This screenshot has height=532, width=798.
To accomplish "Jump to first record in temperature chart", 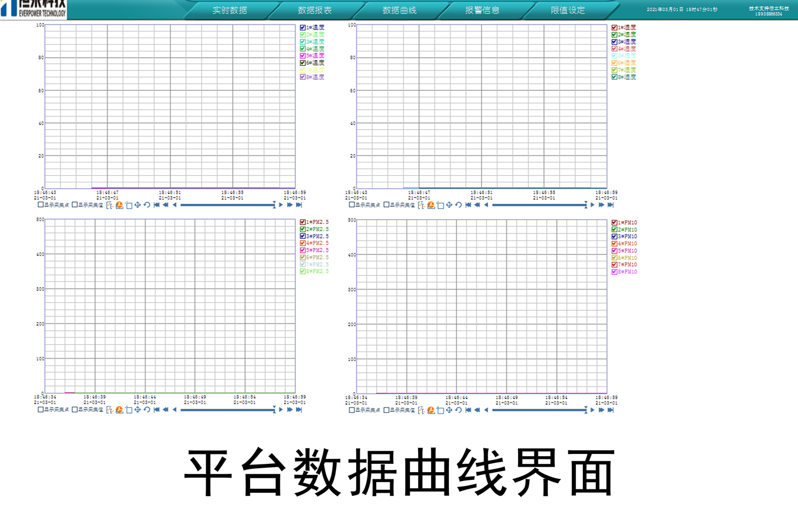I will point(156,205).
